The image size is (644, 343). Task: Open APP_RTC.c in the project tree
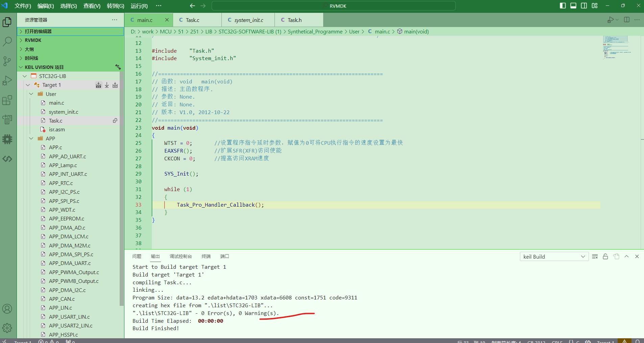pos(61,183)
